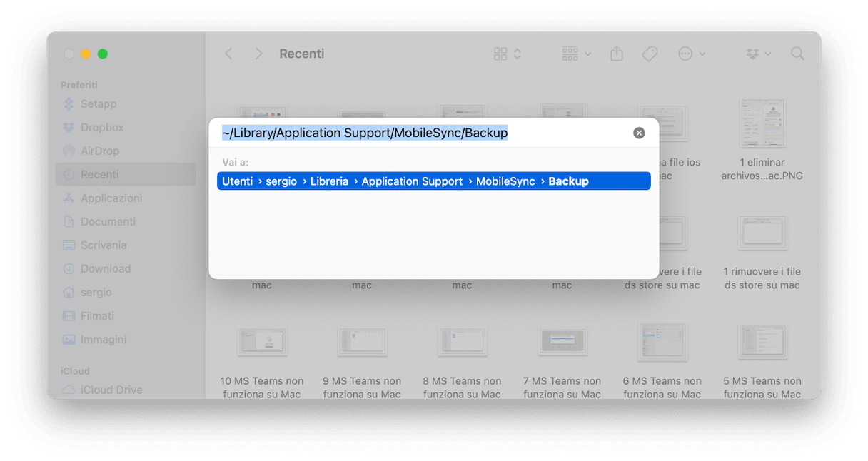Expand the more actions ellipsis menu
The image size is (868, 461).
692,54
